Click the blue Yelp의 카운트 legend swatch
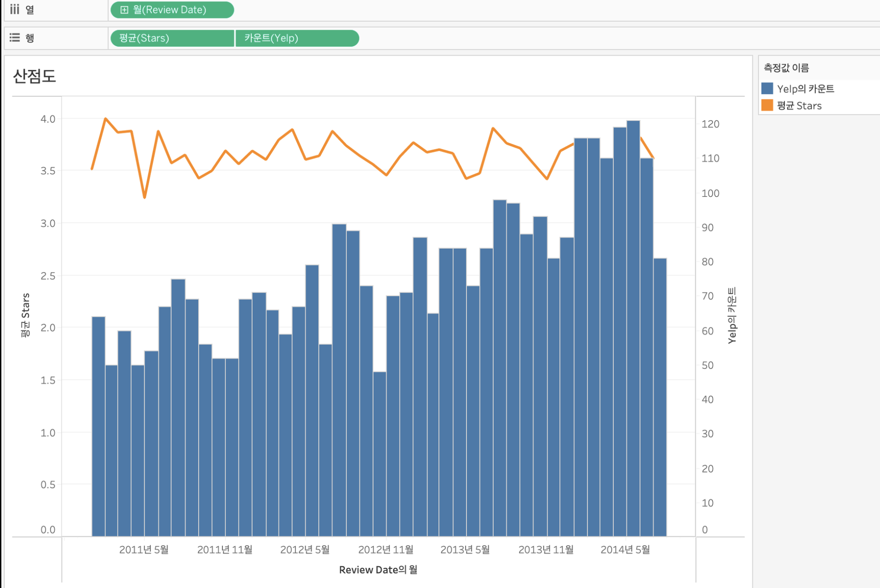This screenshot has height=588, width=880. [x=767, y=89]
